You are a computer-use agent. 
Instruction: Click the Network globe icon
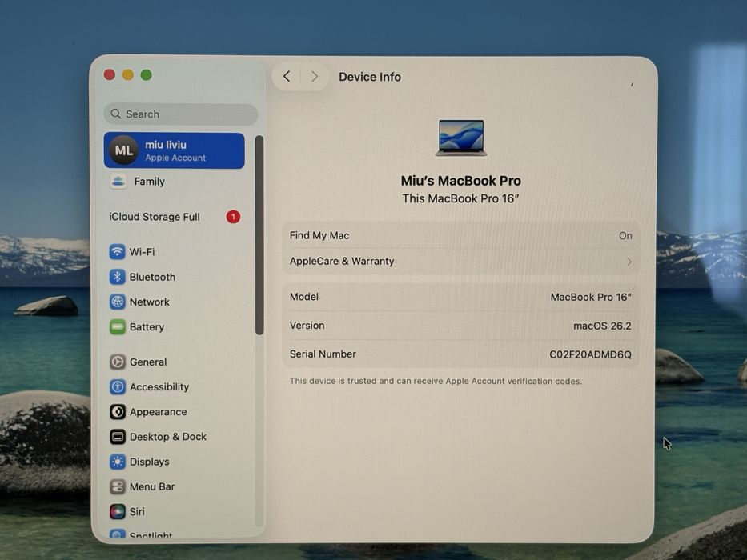pyautogui.click(x=117, y=302)
